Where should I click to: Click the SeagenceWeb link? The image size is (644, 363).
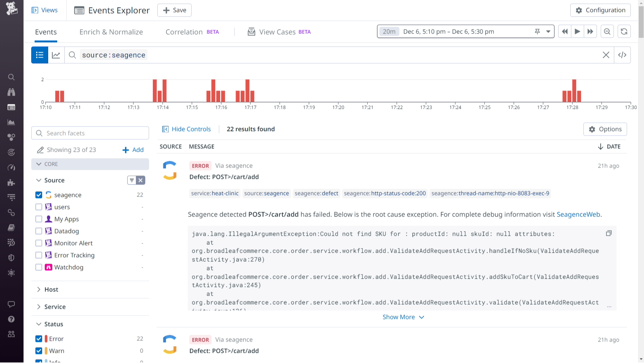579,214
